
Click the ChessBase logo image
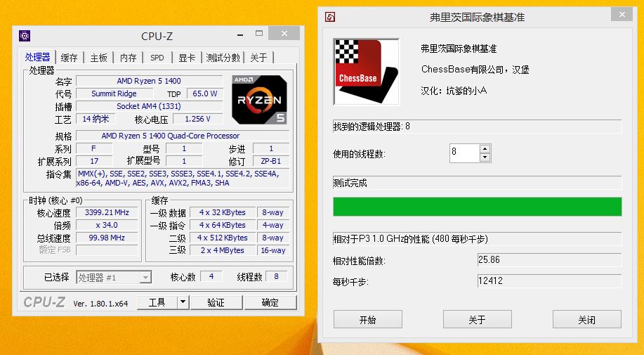click(x=366, y=72)
